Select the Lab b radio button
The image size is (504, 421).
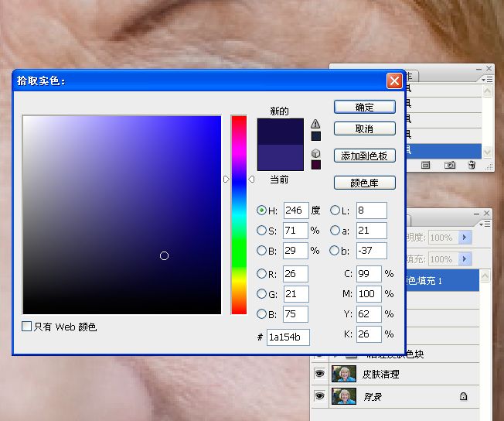[335, 251]
